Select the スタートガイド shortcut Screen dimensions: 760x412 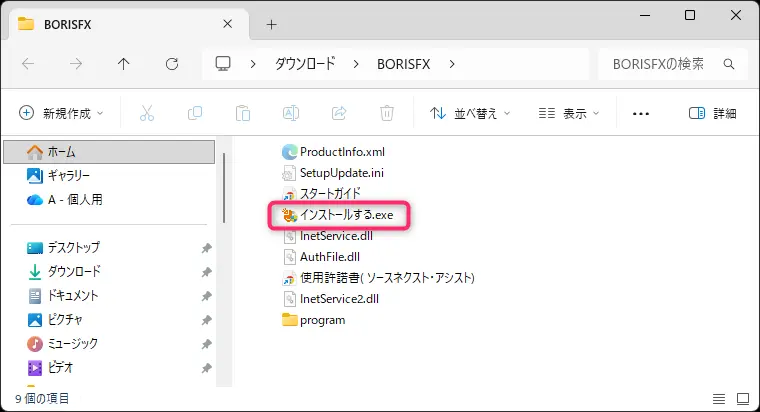pos(321,194)
